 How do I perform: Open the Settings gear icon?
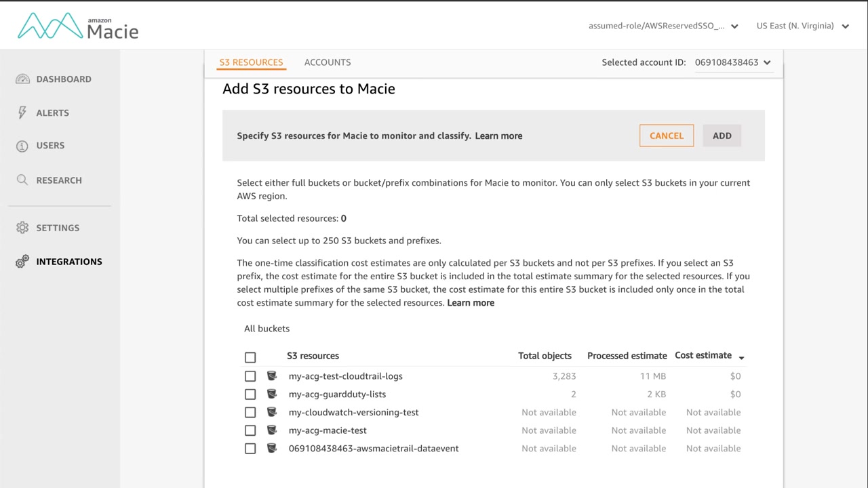click(22, 228)
